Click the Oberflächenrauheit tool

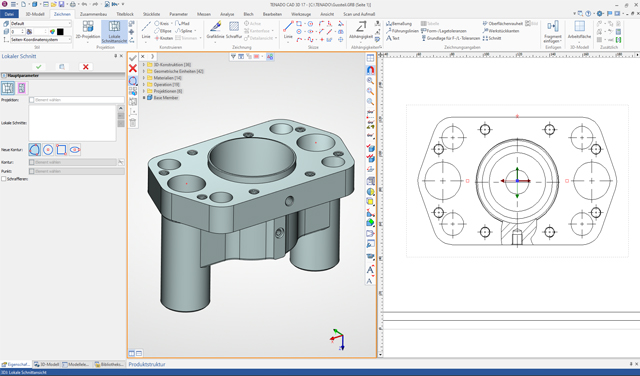coord(502,24)
